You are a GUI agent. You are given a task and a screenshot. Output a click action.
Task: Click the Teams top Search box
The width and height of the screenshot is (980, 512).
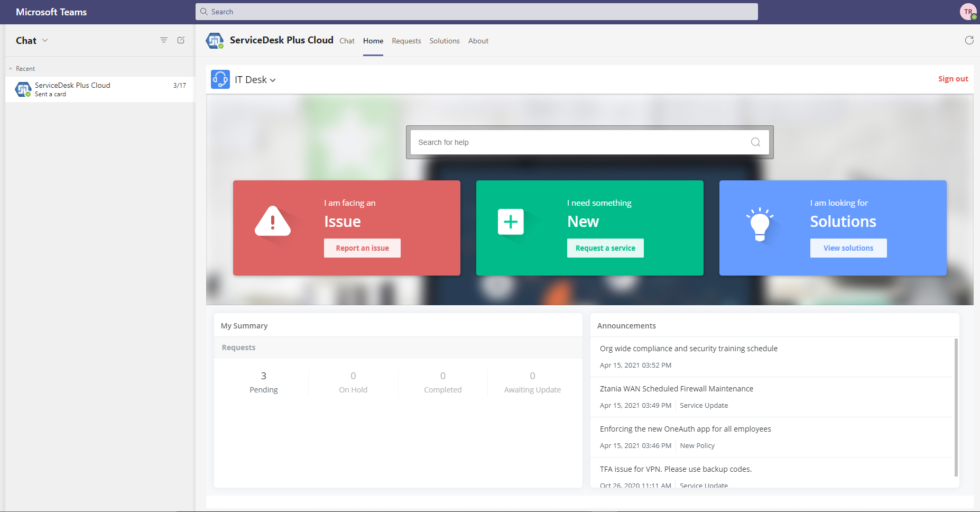point(476,12)
